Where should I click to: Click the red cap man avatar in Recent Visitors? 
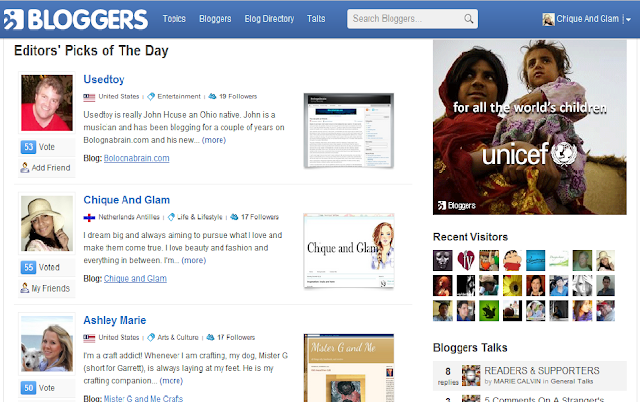pos(605,311)
